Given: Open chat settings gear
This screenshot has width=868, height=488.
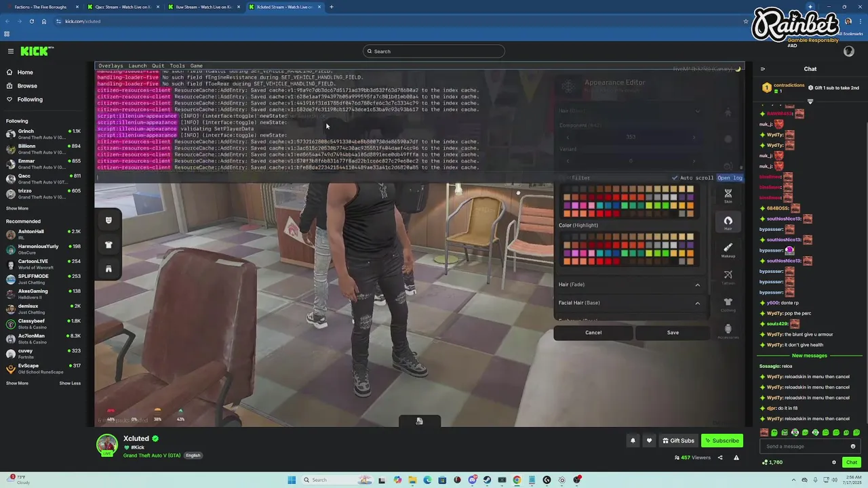Looking at the screenshot, I should [x=834, y=462].
